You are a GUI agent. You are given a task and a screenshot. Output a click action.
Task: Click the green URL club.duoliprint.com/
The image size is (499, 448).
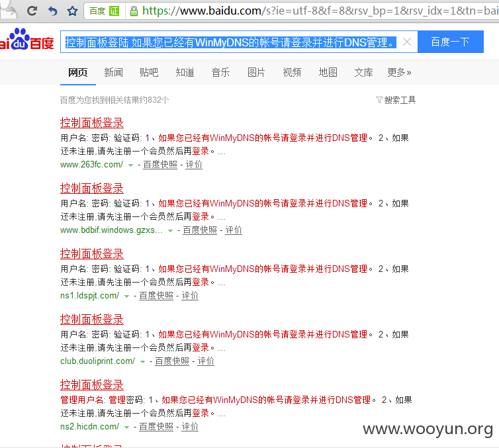click(98, 361)
